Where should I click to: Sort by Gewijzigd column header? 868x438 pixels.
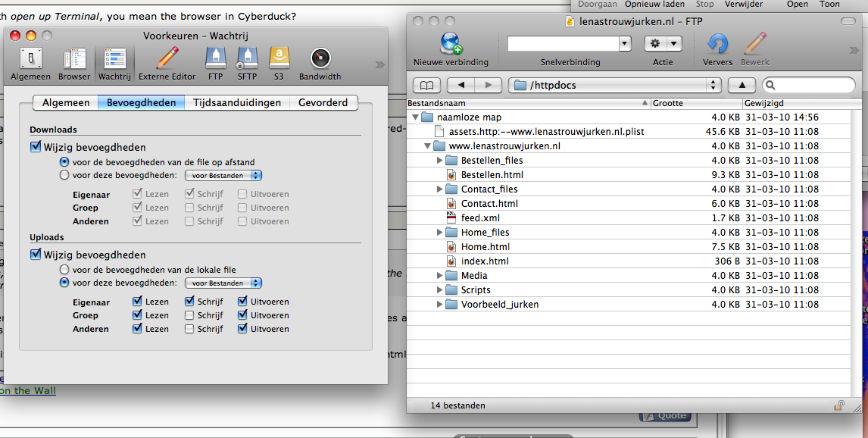(x=797, y=103)
